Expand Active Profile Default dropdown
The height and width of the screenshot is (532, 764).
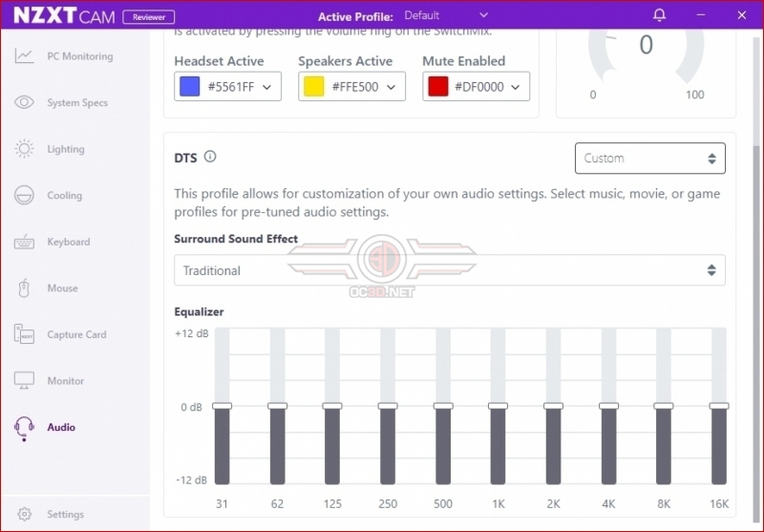tap(446, 15)
